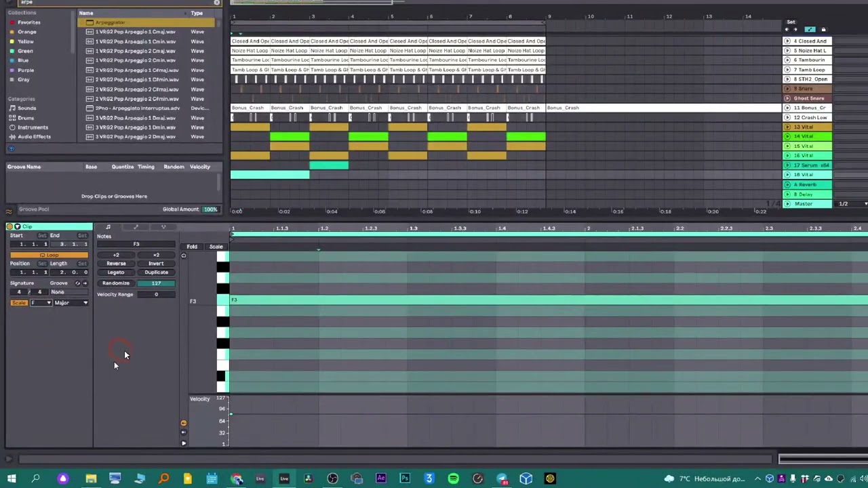
Task: Toggle the orange velocity lane selector
Action: [183, 423]
